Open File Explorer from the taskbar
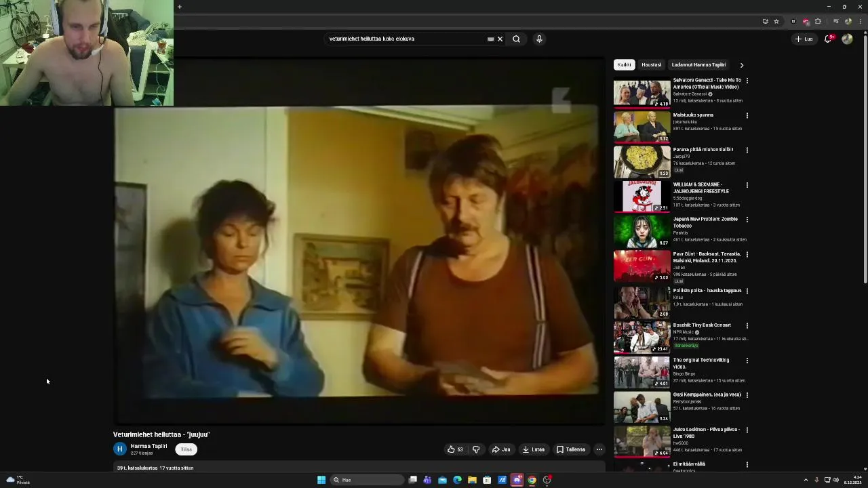Screen dimensions: 868x488 tap(472, 480)
